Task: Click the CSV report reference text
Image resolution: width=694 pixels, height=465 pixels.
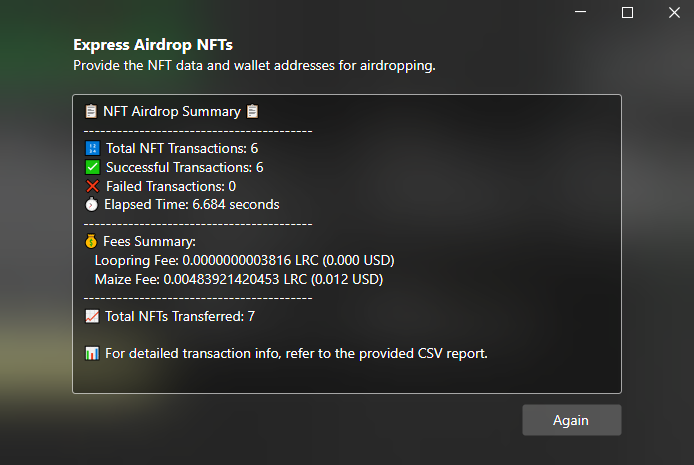Action: (296, 354)
